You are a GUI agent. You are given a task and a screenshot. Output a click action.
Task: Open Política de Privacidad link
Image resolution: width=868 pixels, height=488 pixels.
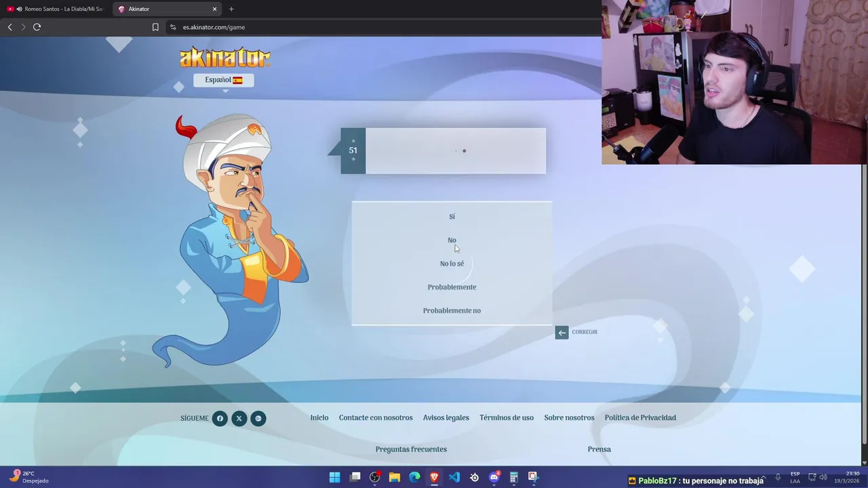640,418
